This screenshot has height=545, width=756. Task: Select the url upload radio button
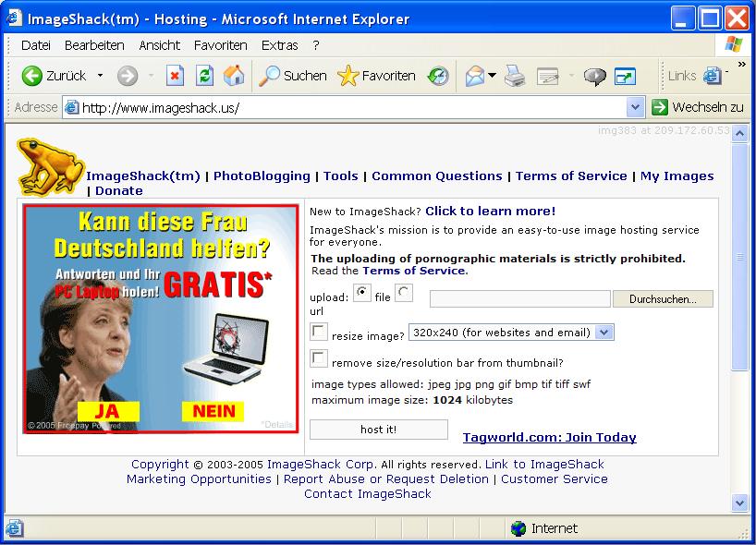(x=404, y=293)
